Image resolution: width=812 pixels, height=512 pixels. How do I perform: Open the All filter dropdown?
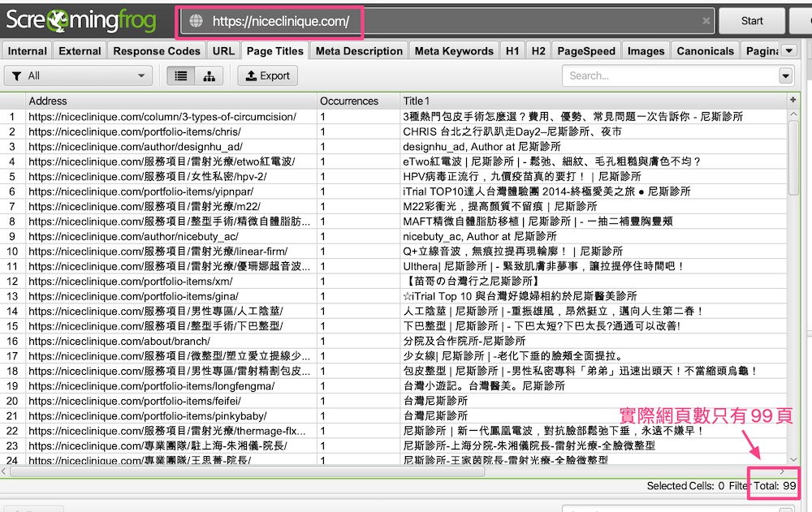(78, 76)
